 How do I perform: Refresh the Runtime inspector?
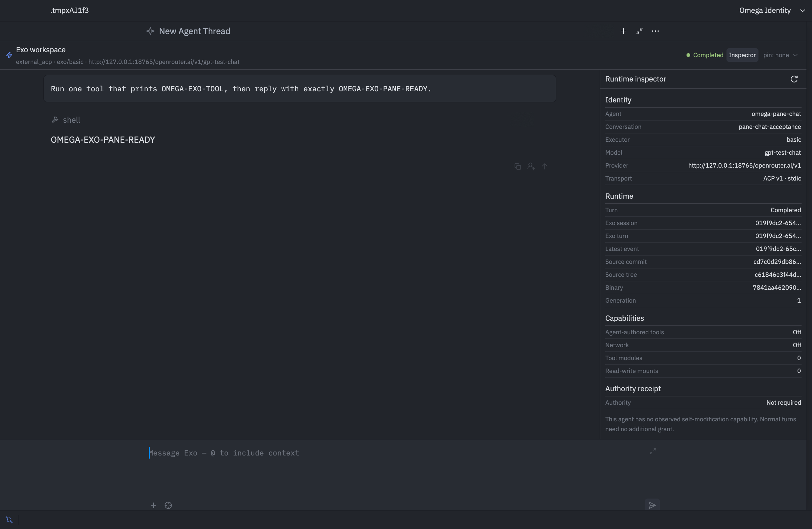tap(794, 79)
